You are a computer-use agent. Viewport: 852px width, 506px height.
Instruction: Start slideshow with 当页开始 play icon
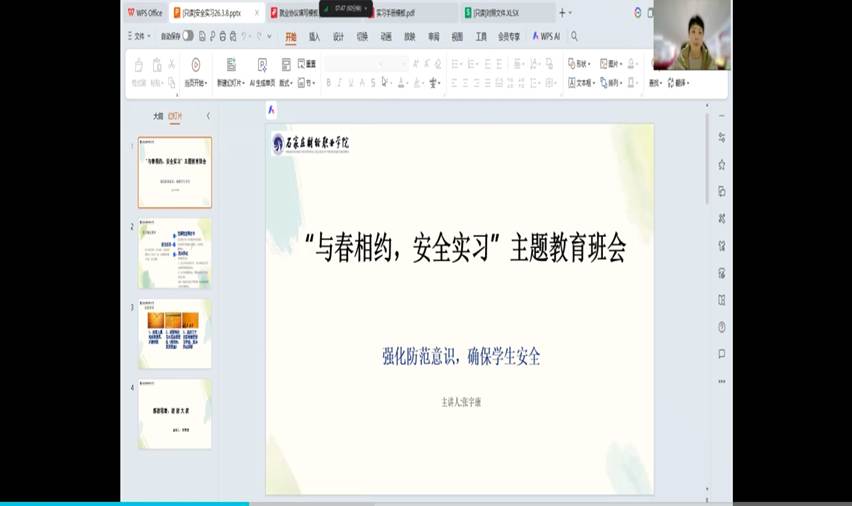(196, 65)
